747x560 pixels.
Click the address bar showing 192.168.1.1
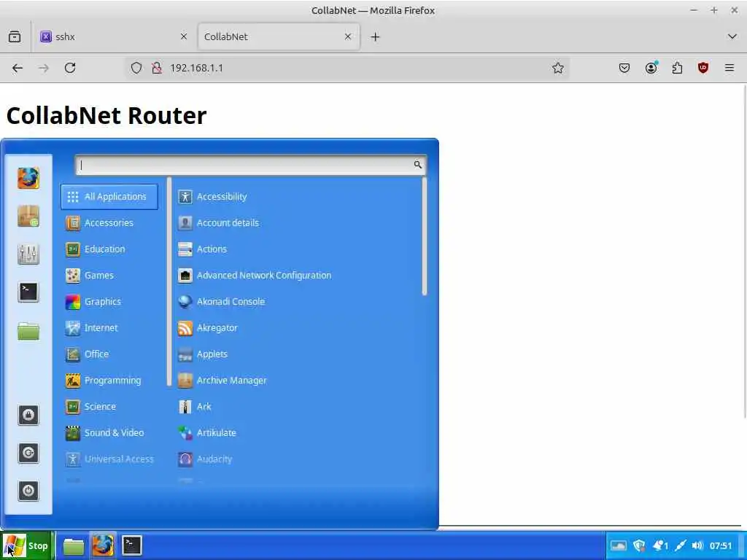[348, 68]
